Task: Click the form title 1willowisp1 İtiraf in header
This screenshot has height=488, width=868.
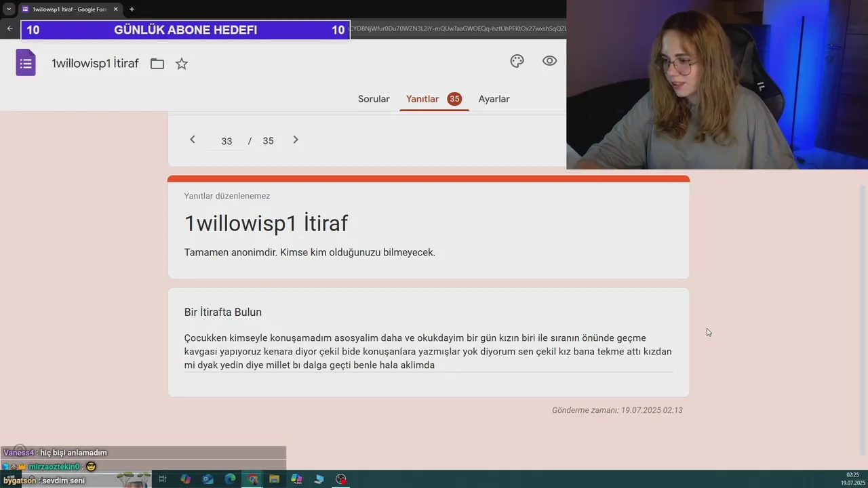Action: 95,64
